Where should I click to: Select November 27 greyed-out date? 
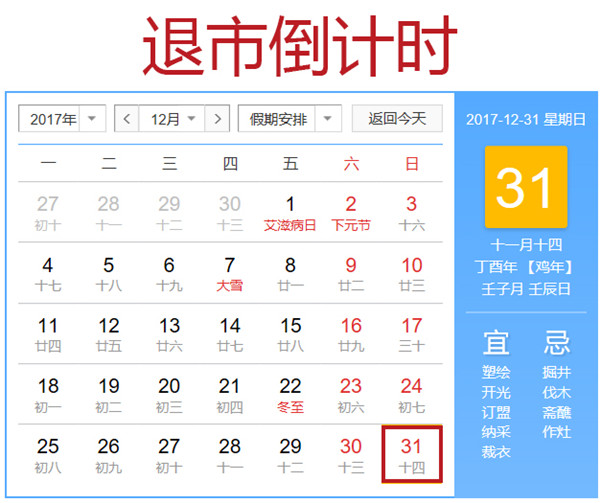coord(48,213)
